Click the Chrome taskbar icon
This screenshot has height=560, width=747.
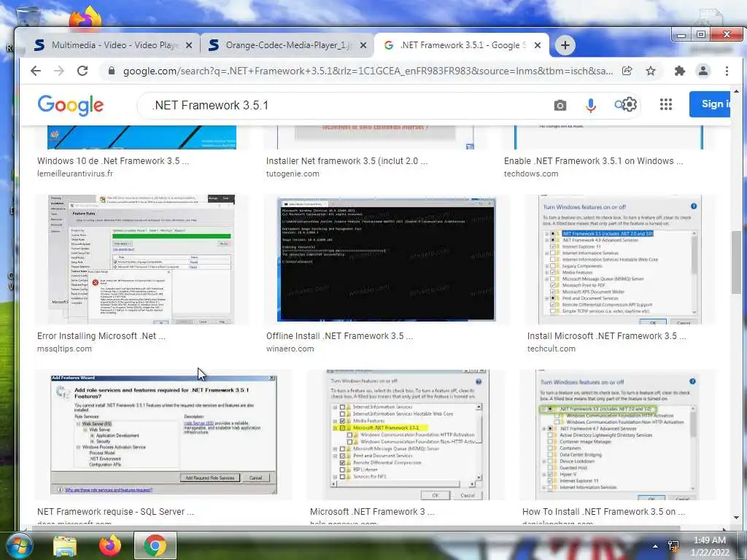pyautogui.click(x=155, y=545)
